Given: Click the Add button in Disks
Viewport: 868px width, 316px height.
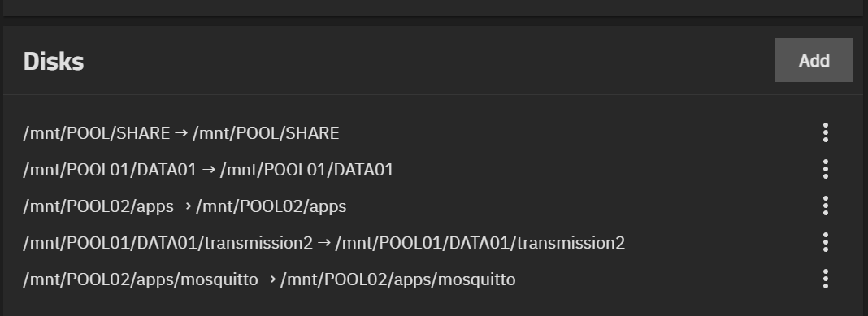Looking at the screenshot, I should [x=814, y=60].
